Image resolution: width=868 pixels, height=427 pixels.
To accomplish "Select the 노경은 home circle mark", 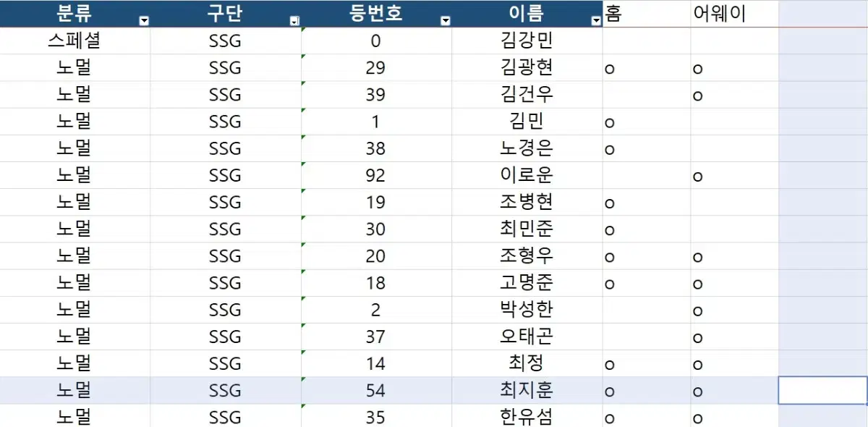I will point(610,151).
